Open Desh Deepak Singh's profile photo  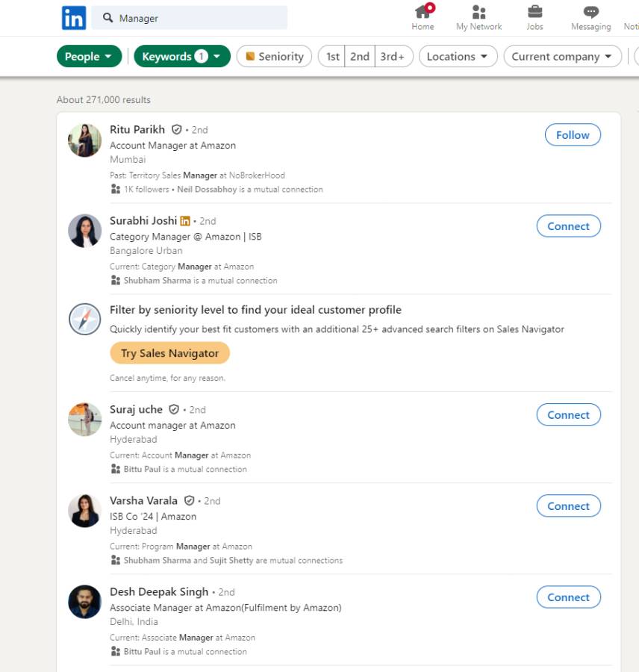pos(85,602)
